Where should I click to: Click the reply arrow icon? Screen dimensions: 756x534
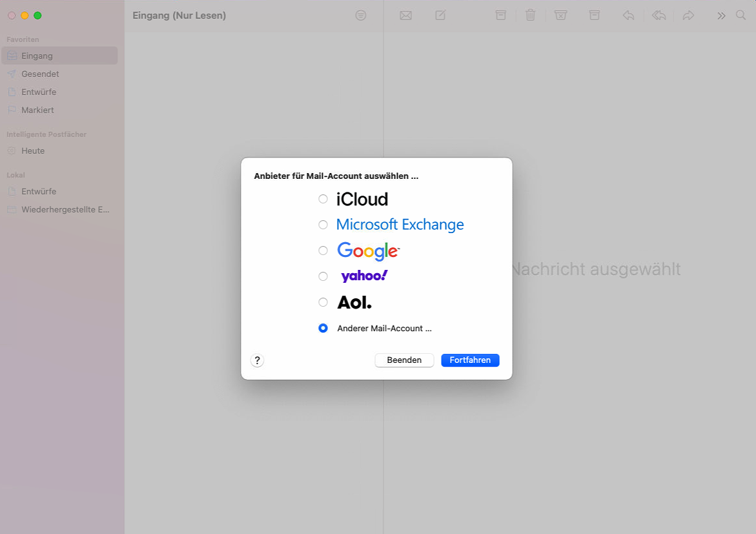[628, 15]
